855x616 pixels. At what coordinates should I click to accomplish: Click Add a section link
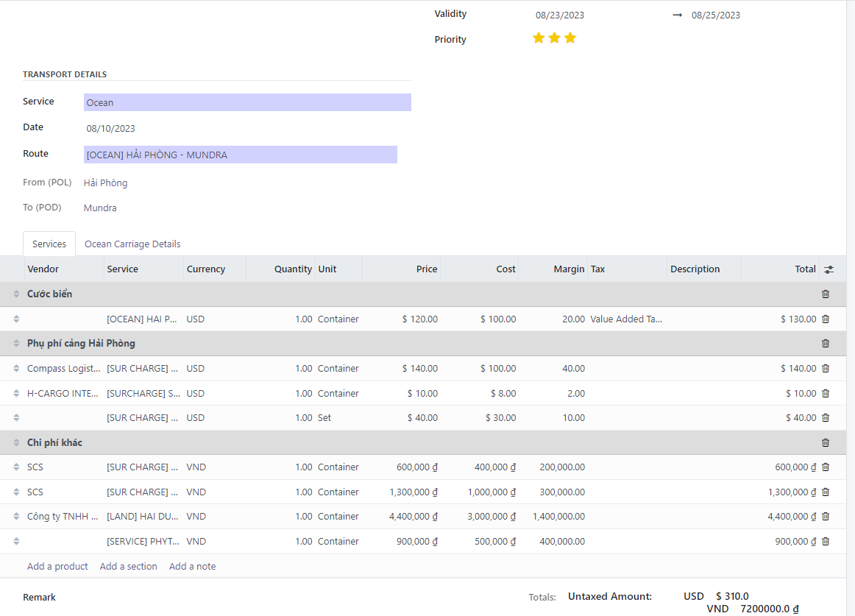(x=128, y=567)
